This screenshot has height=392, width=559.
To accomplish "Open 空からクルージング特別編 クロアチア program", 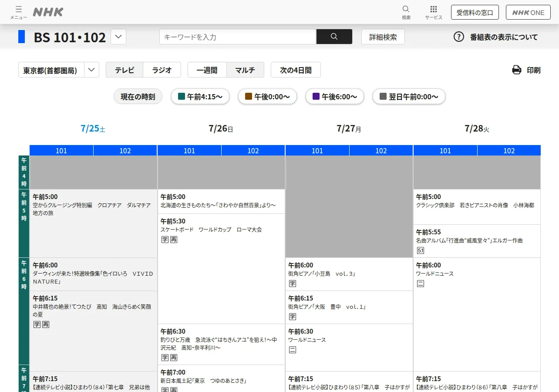I will [x=93, y=223].
